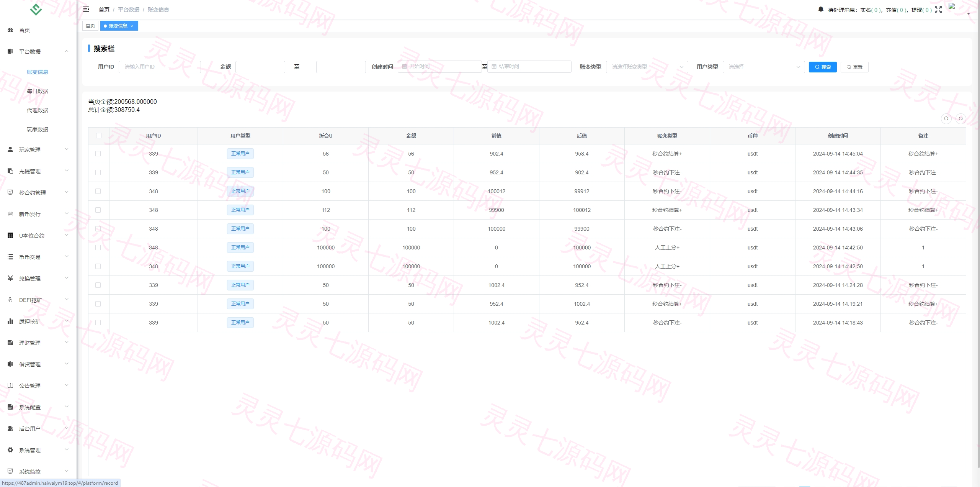980x487 pixels.
Task: Check the row dated 2024-09-14 14:19:21
Action: tap(98, 304)
